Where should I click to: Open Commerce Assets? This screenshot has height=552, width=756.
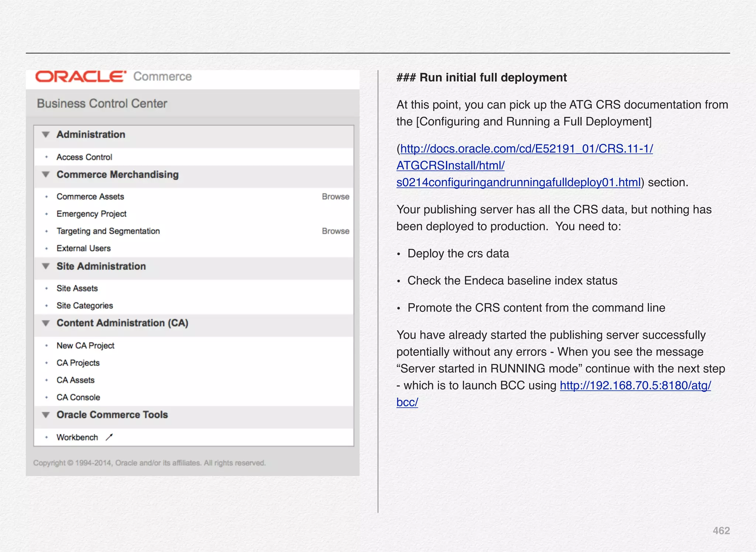[90, 197]
